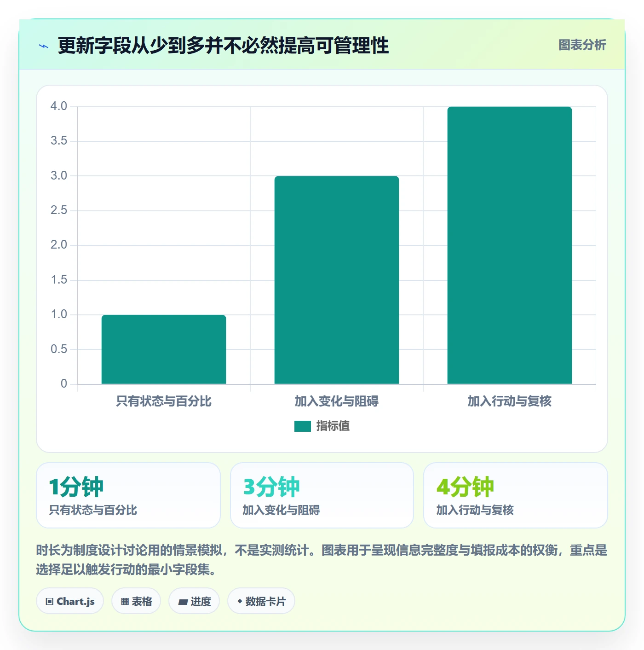644x650 pixels.
Task: Click the 图表分析 label in header
Action: (582, 45)
